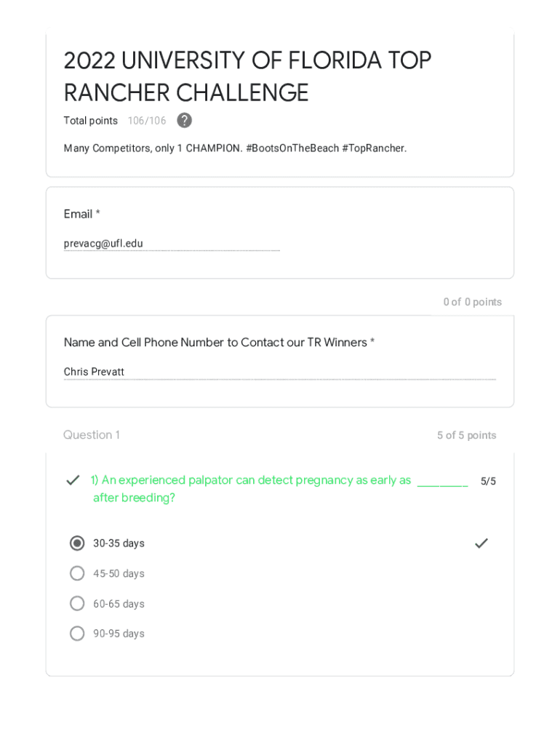Select the 30-35 days radio button
This screenshot has height=745, width=560.
click(77, 543)
